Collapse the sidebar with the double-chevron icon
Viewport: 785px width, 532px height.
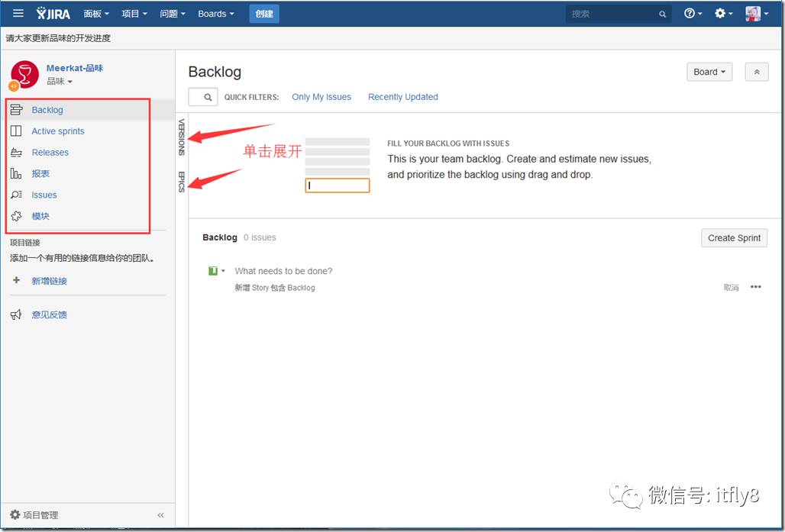[x=160, y=515]
